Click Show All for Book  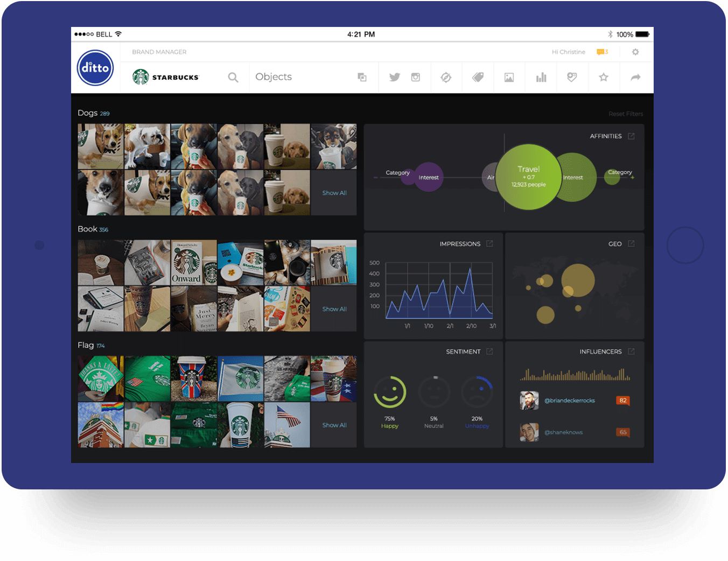[x=334, y=309]
